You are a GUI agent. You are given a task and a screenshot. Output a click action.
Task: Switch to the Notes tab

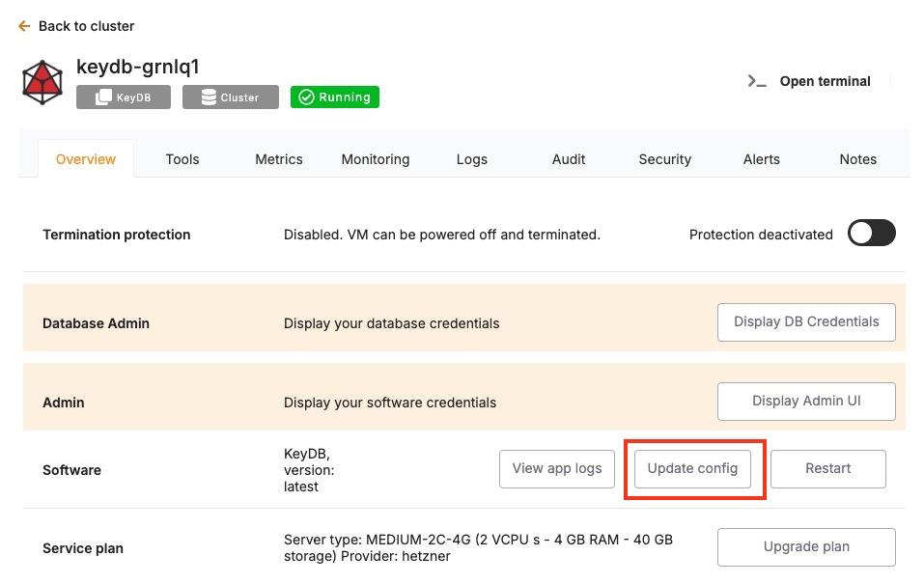[x=857, y=159]
